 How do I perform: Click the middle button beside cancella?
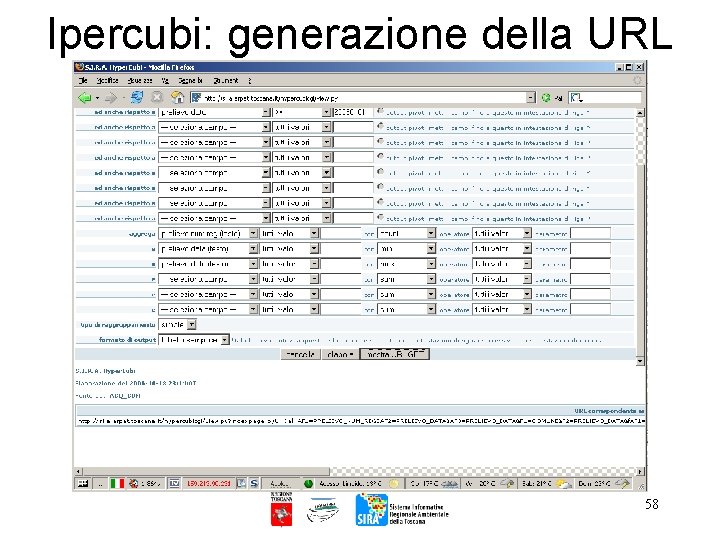pyautogui.click(x=340, y=354)
